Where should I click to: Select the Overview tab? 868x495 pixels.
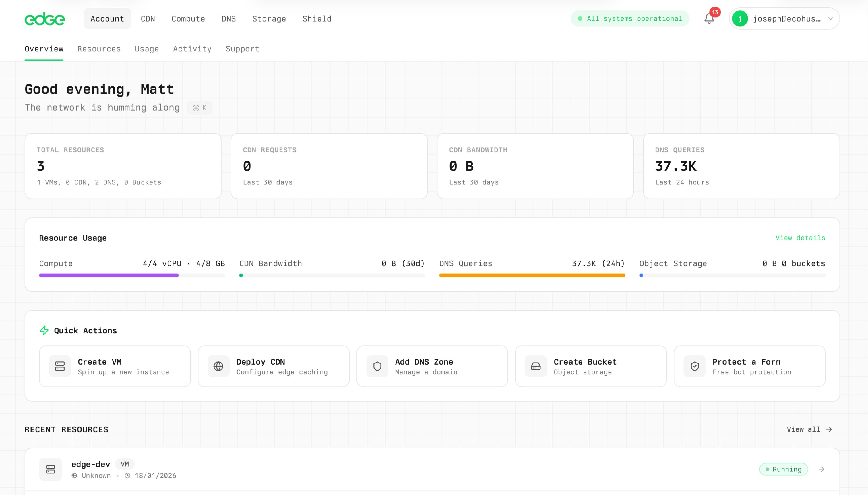click(44, 49)
